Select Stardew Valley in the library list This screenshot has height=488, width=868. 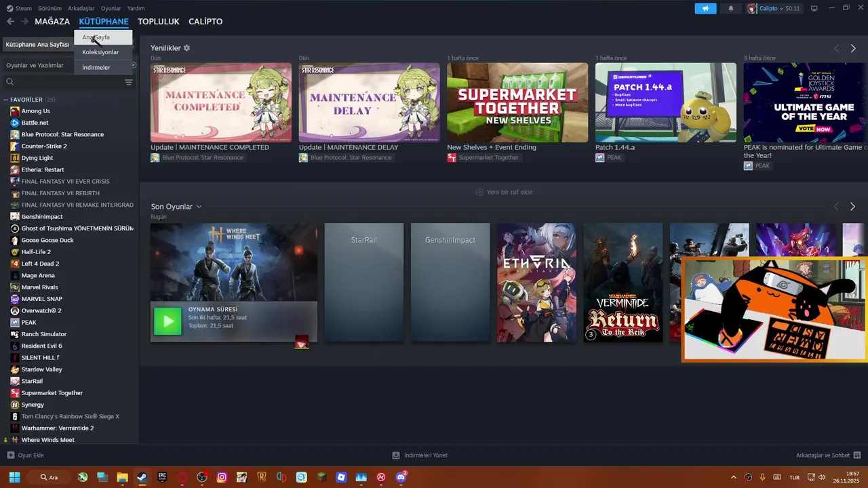coord(41,369)
